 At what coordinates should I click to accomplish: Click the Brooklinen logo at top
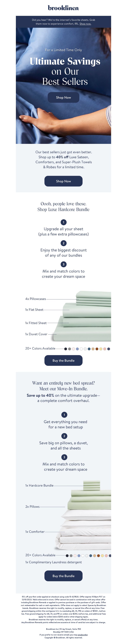pyautogui.click(x=63, y=8)
